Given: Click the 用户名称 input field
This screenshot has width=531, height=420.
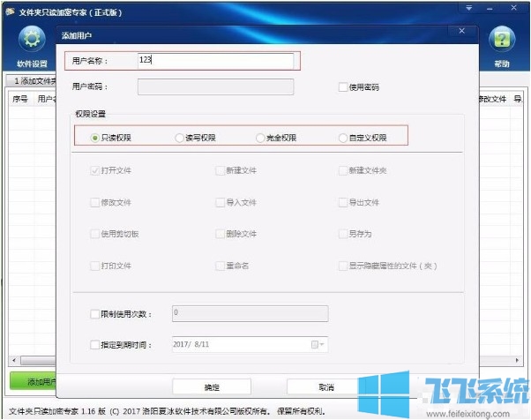Looking at the screenshot, I should [214, 61].
